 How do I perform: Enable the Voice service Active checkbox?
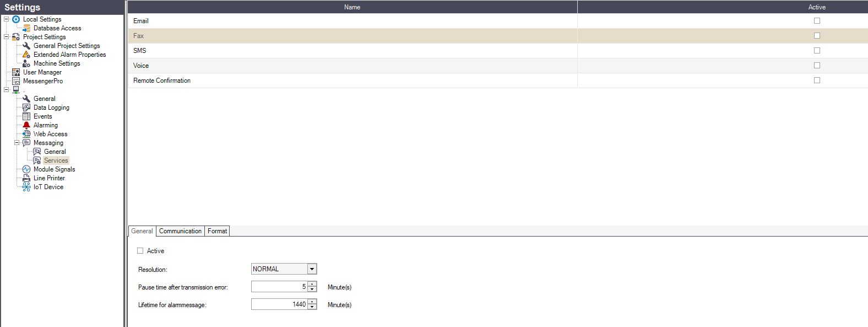point(817,66)
